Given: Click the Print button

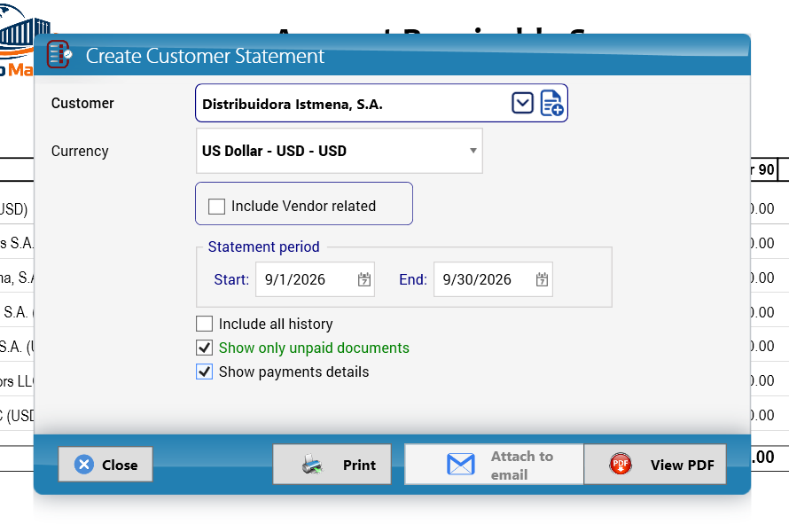Looking at the screenshot, I should point(332,464).
